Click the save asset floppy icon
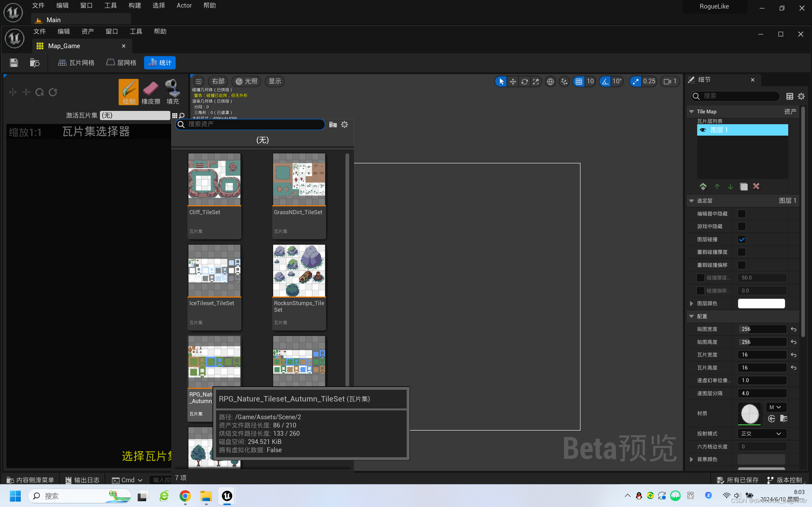Screen dimensions: 812x507 (14, 63)
